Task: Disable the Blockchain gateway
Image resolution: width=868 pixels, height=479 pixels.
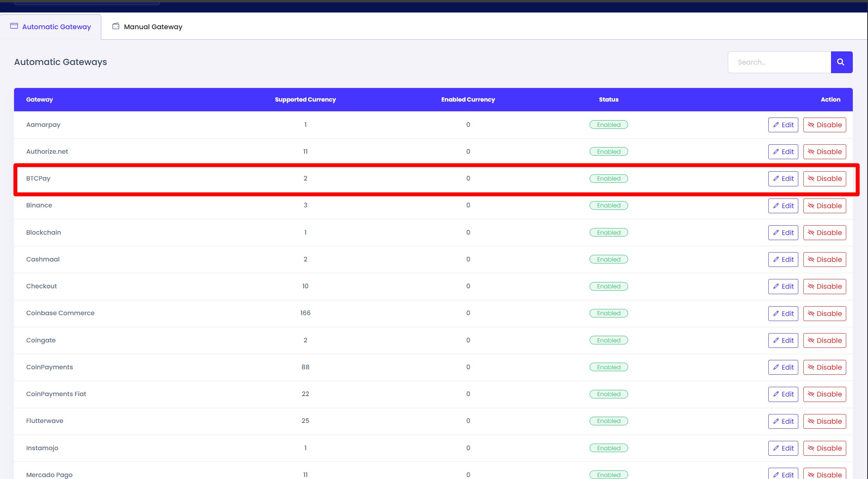Action: pyautogui.click(x=825, y=233)
